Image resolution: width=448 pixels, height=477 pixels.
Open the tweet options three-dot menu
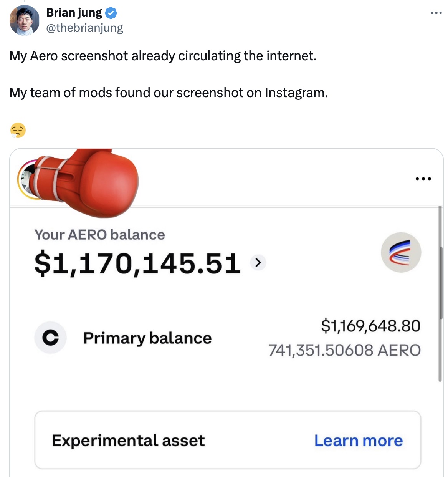[435, 13]
